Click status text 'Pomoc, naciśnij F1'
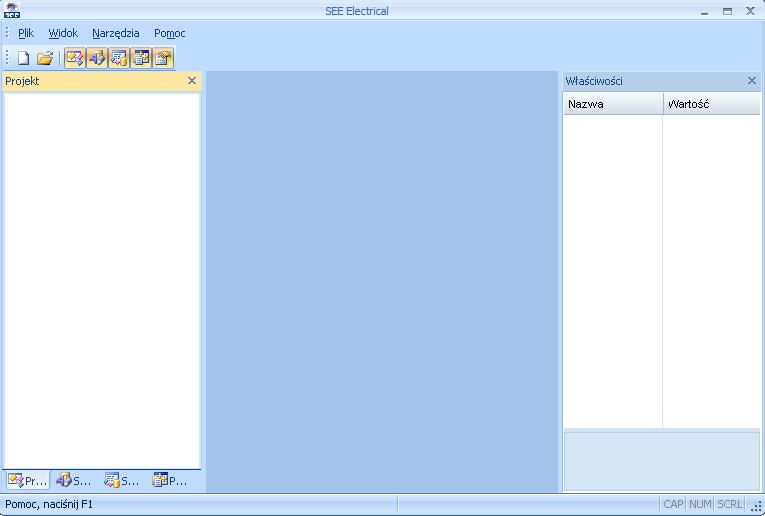 pyautogui.click(x=49, y=504)
